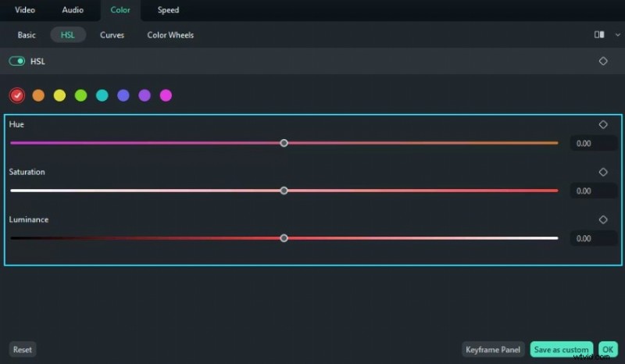Viewport: 625px width, 364px height.
Task: Select the red color swatch
Action: 16,95
